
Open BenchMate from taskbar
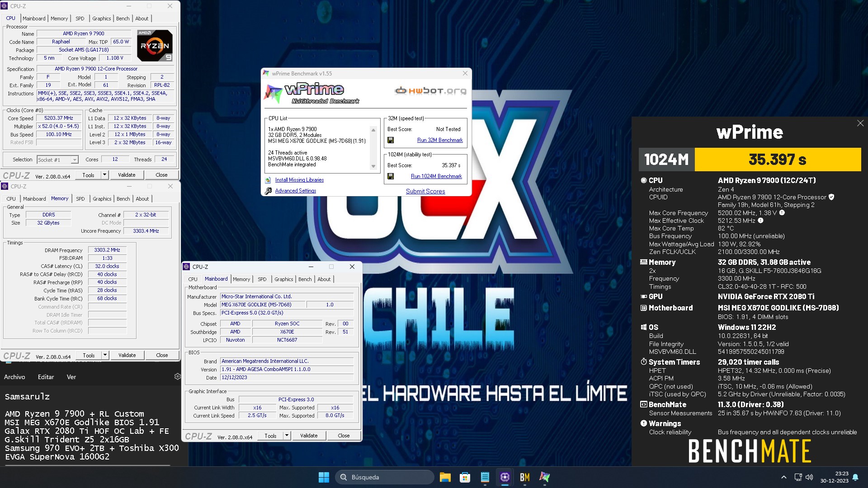click(525, 477)
